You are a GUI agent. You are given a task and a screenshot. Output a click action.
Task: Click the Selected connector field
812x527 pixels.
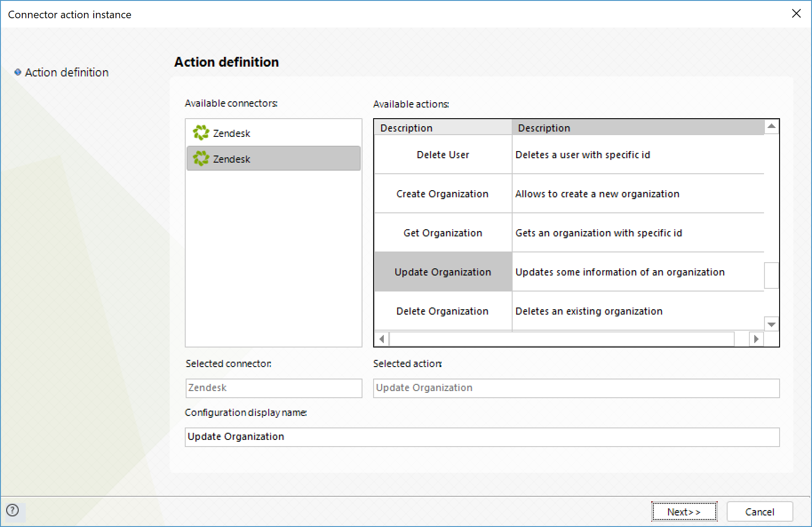click(x=274, y=388)
